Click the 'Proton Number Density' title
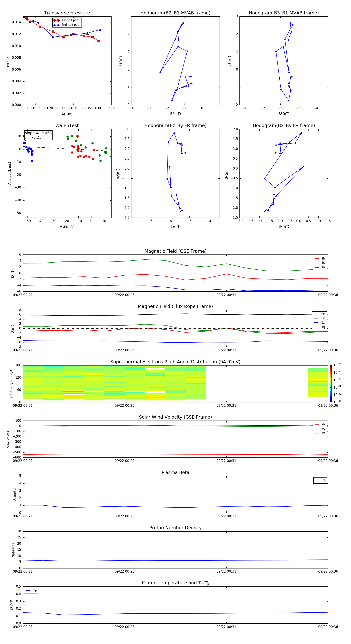 (175, 528)
